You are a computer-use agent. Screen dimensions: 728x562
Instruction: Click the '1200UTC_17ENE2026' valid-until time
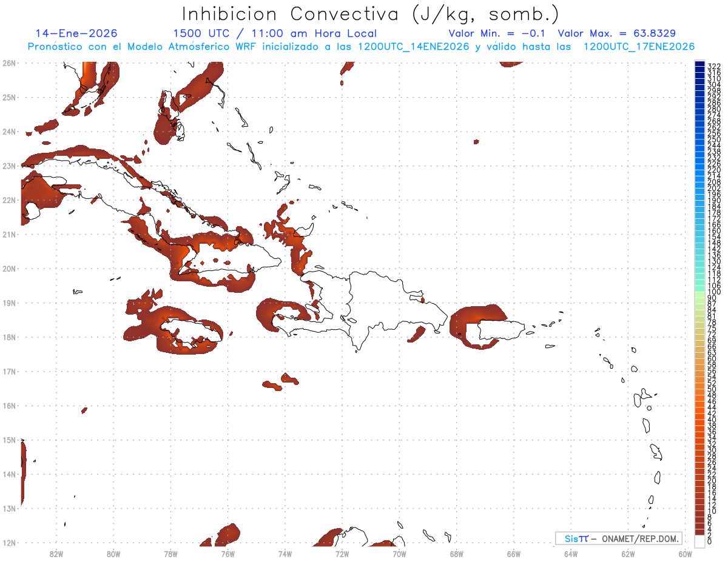click(639, 47)
